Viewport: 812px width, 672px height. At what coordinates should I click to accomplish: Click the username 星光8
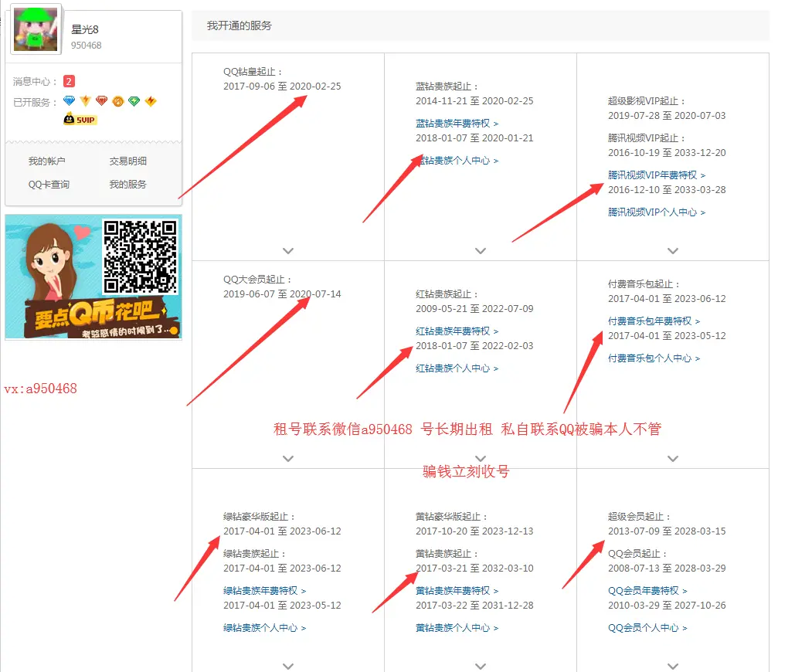85,29
